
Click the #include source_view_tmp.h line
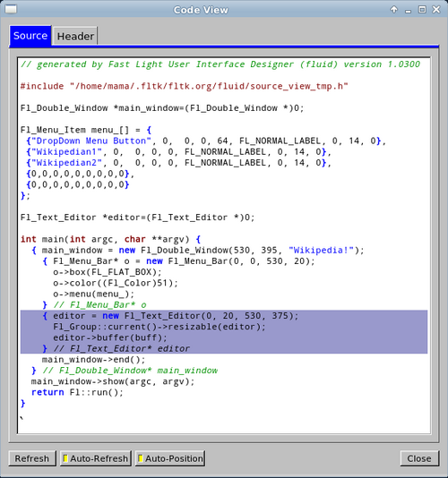[184, 86]
